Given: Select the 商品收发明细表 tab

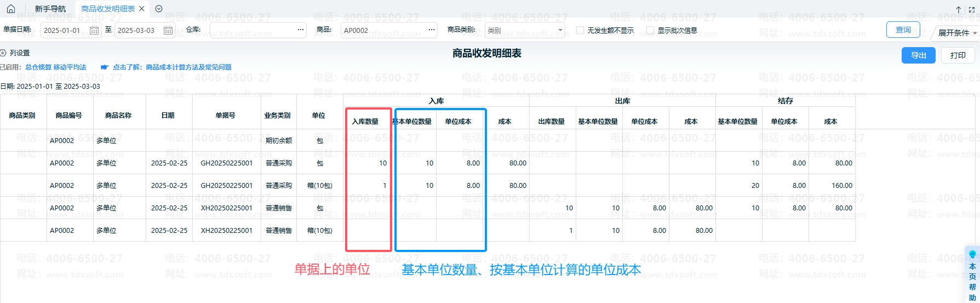Looking at the screenshot, I should [x=107, y=9].
